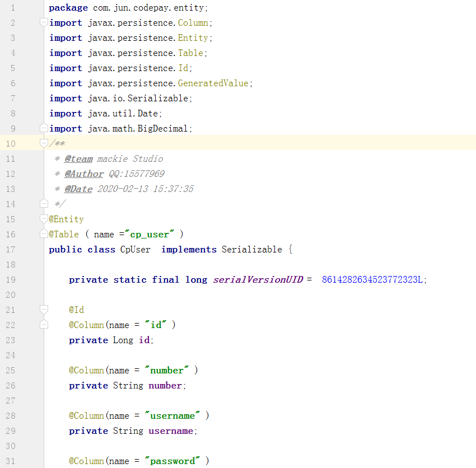Viewport: 476px width, 468px height.
Task: Collapse Javadoc comment fold at line 10
Action: point(44,143)
